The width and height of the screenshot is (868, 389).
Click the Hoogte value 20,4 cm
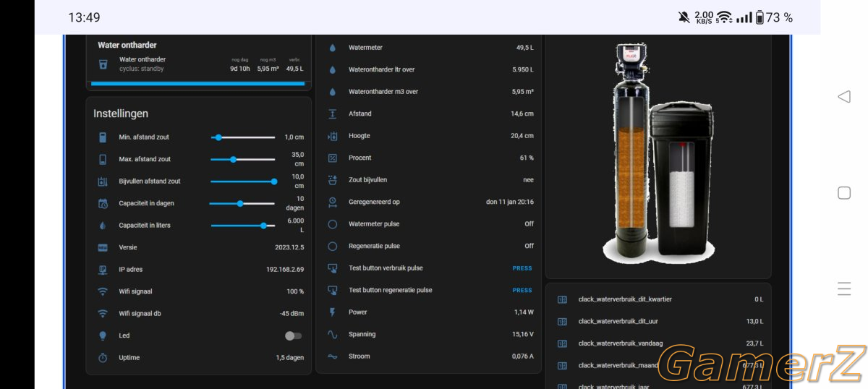tap(522, 136)
